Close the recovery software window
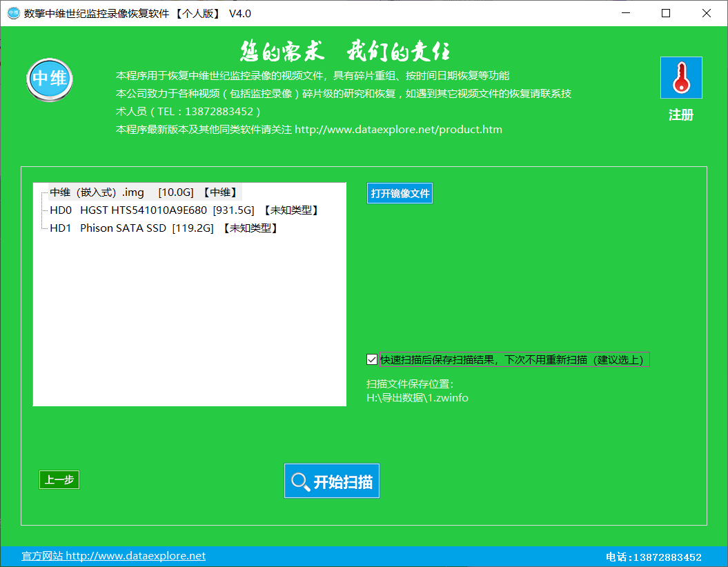The height and width of the screenshot is (567, 728). coord(706,13)
